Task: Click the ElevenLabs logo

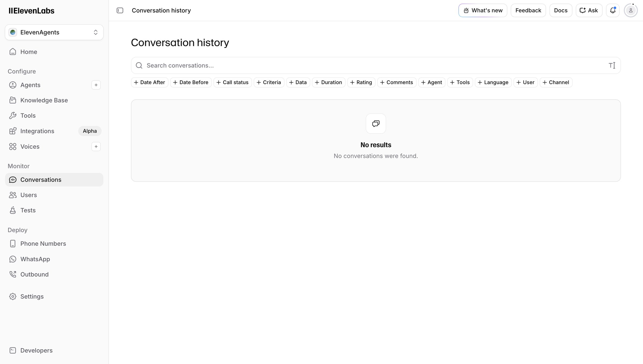Action: [x=32, y=11]
